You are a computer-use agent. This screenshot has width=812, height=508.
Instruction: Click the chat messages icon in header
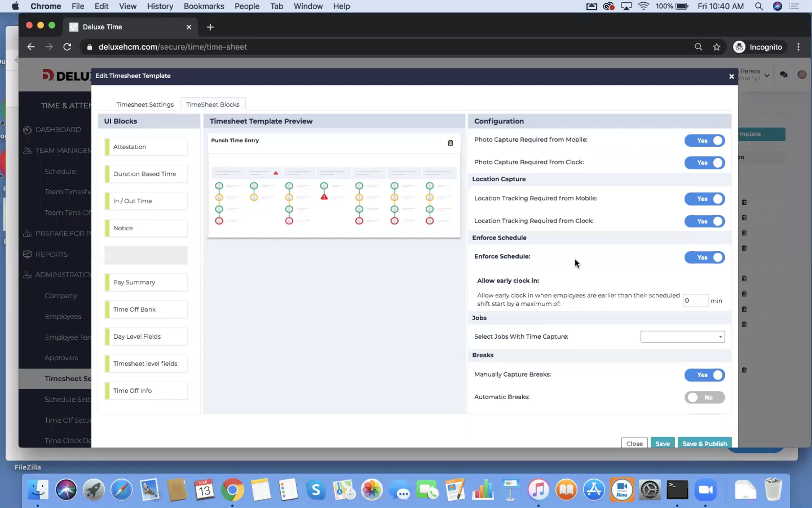(784, 75)
